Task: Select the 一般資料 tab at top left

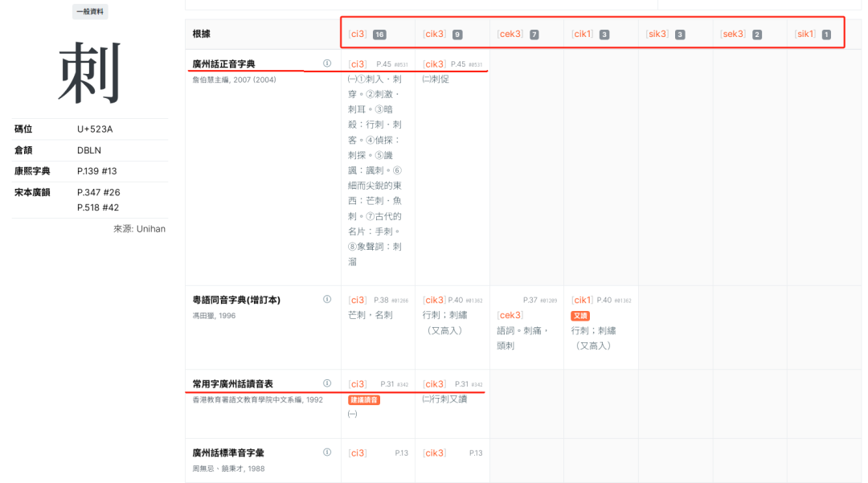Action: tap(89, 11)
